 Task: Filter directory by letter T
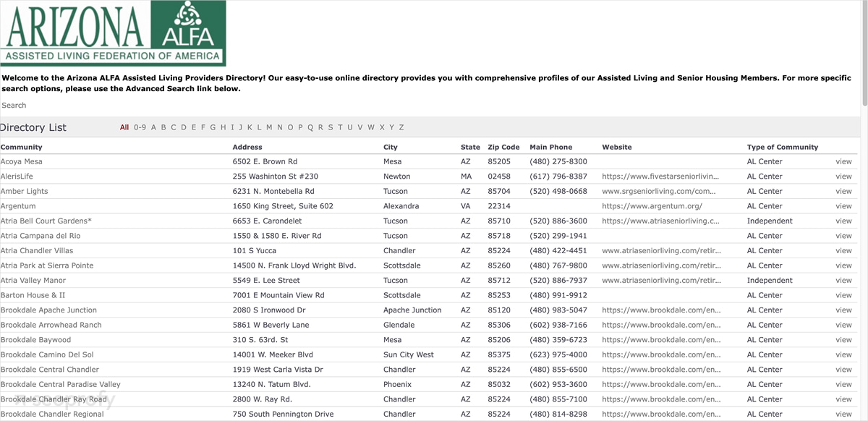click(x=340, y=127)
